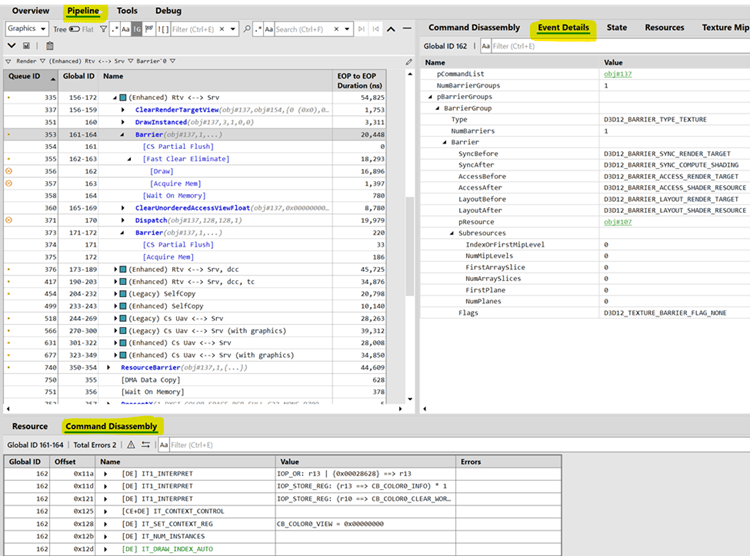Click the clipboard copy icon
The image size is (750, 556).
coord(49,45)
